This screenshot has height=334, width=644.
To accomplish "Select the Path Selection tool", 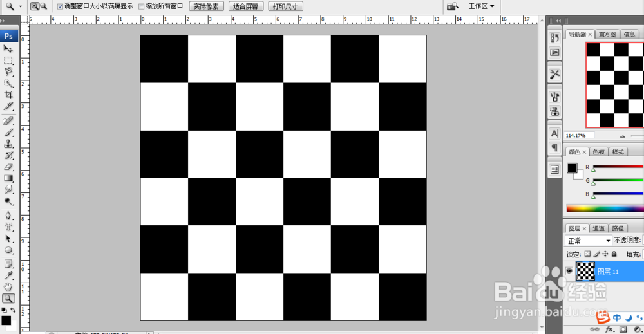I will (x=8, y=238).
